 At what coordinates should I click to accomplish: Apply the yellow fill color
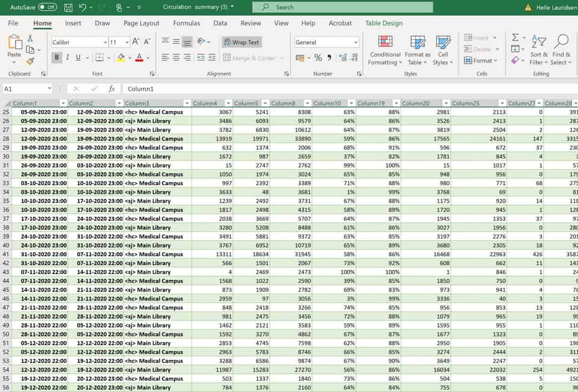(x=121, y=58)
